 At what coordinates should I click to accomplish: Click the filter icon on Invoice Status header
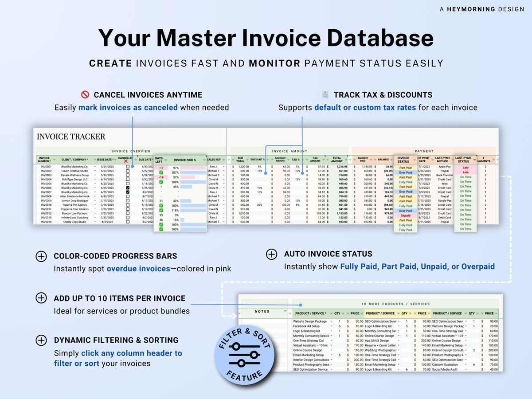415,160
